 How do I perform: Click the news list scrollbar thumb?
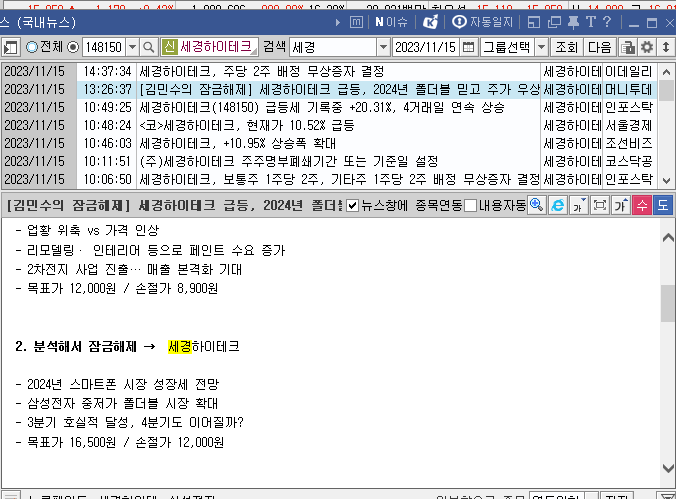tap(667, 90)
